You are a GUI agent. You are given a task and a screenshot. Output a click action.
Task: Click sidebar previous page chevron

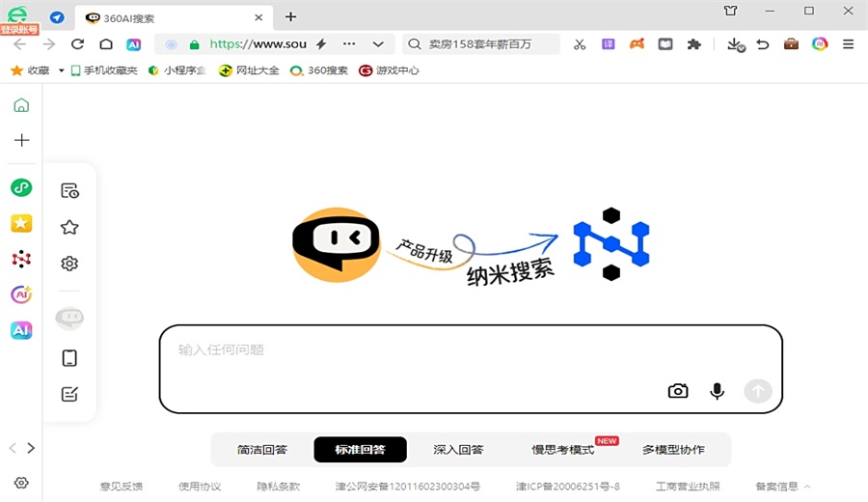13,448
